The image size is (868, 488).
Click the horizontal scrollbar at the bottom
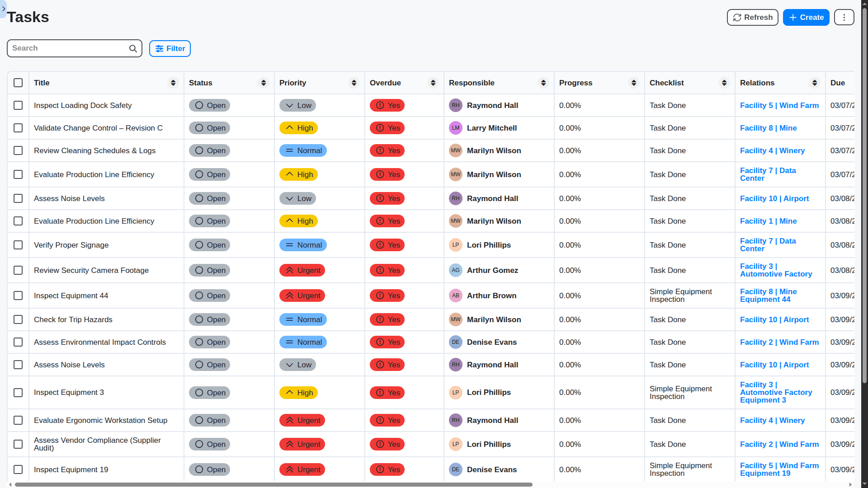271,484
